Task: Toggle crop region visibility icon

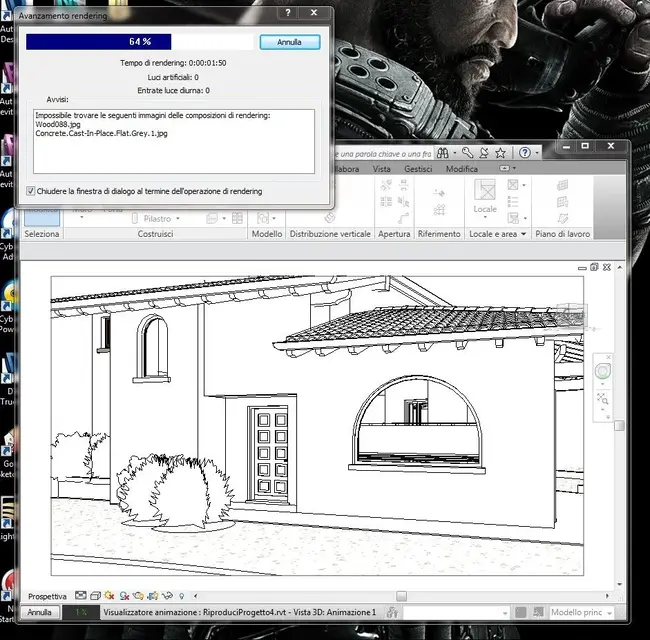Action: pos(153,596)
